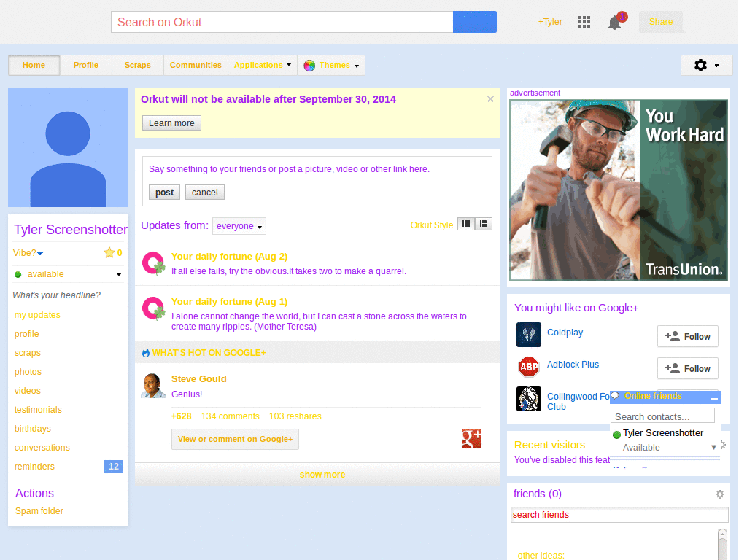Click the Themes color wheel icon
The height and width of the screenshot is (560, 747).
309,66
